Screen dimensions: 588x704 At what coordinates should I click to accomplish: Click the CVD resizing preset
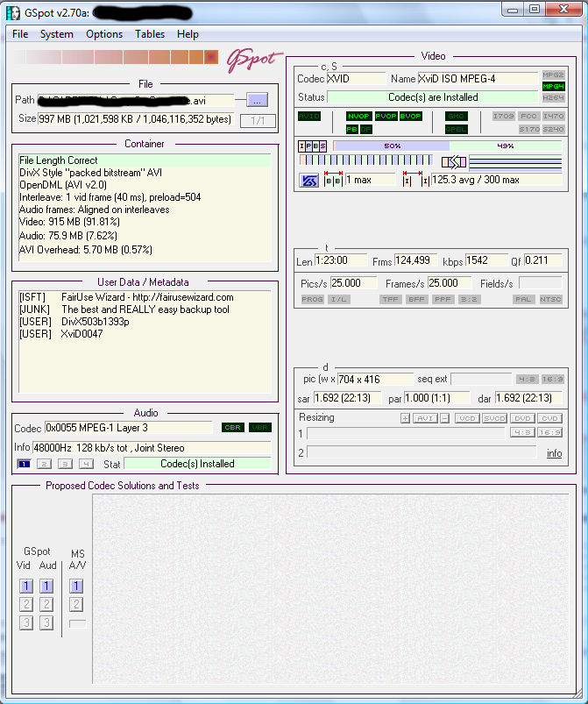pyautogui.click(x=549, y=418)
